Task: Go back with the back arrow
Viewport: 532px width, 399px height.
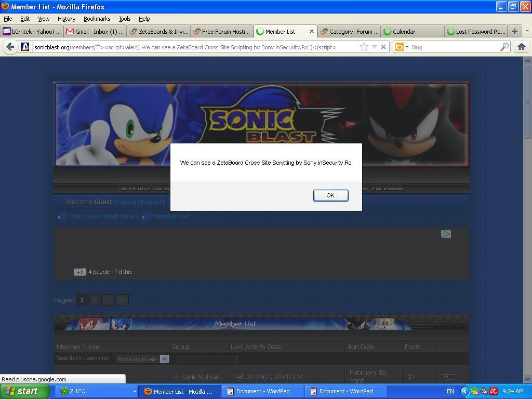Action: click(10, 47)
